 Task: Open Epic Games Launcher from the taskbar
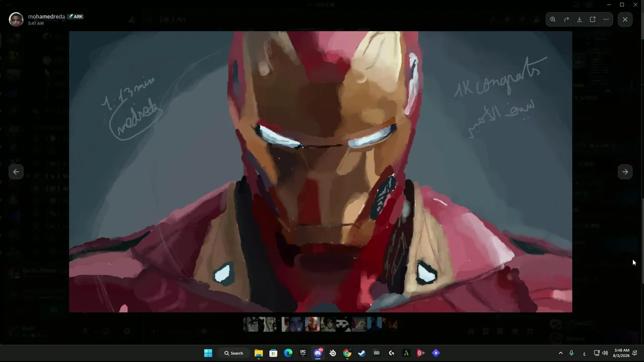pos(303,353)
